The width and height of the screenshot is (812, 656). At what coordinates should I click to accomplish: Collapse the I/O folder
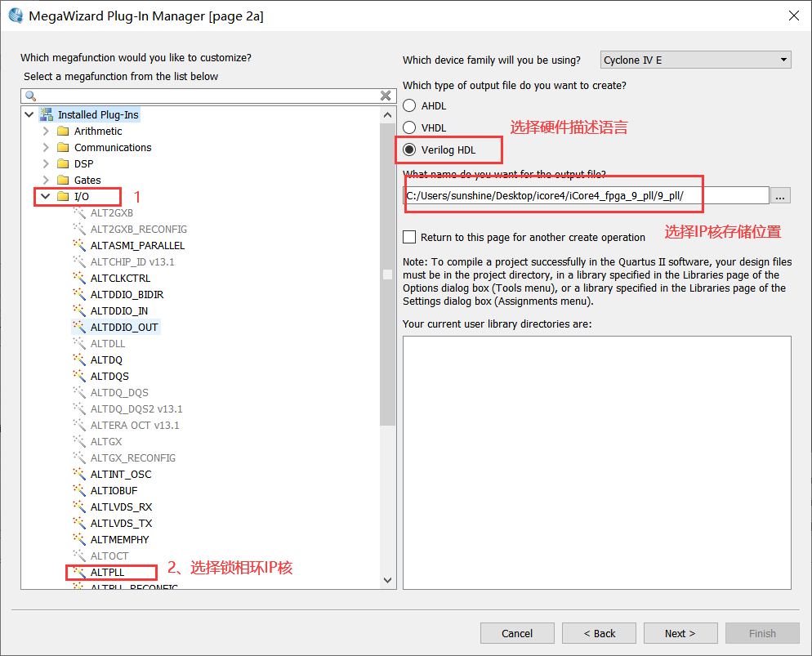pos(46,196)
